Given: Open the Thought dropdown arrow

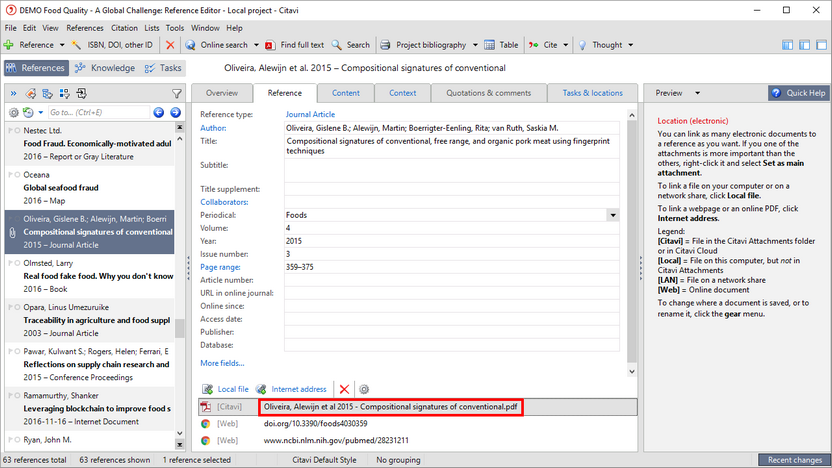Looking at the screenshot, I should 630,45.
